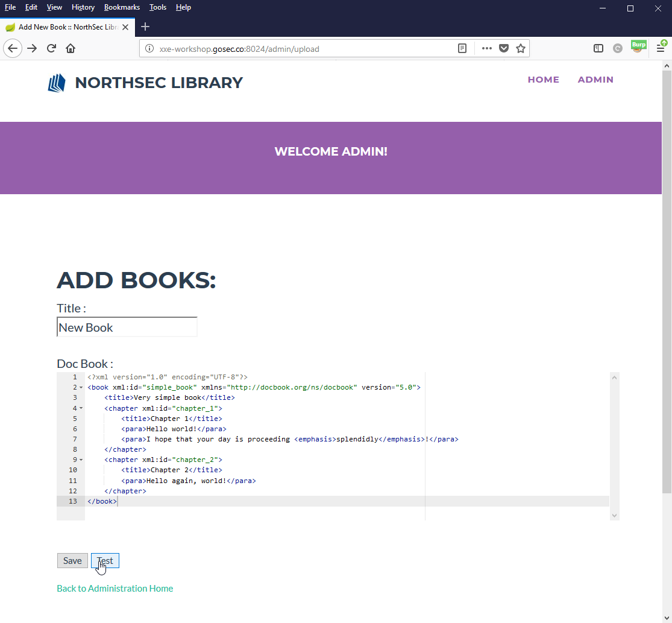Image resolution: width=672 pixels, height=623 pixels.
Task: Reload the current page
Action: (x=52, y=49)
